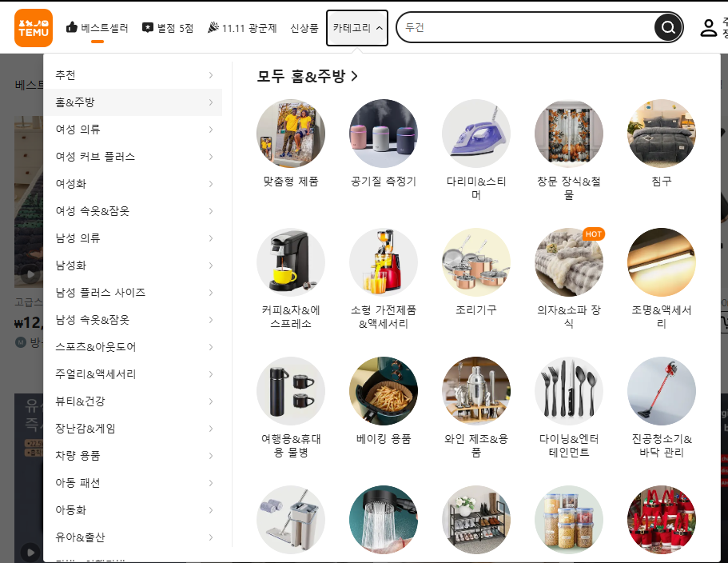Viewport: 728px width, 563px height.
Task: Select 홈&주방 category row
Action: tap(133, 102)
